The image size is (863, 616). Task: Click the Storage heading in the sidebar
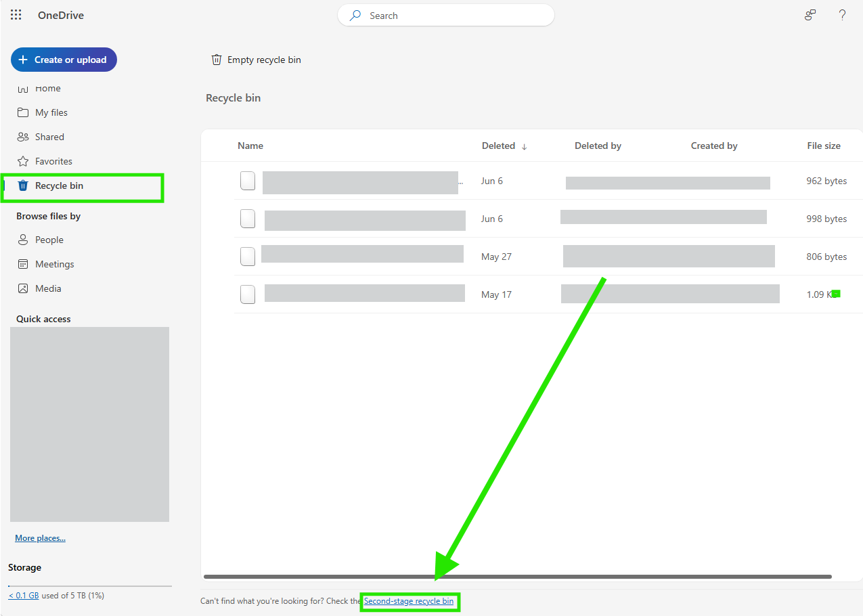click(x=24, y=567)
